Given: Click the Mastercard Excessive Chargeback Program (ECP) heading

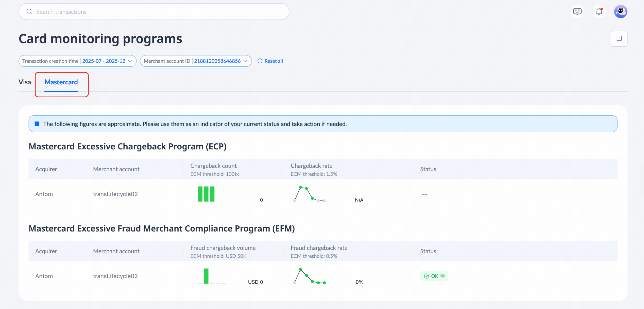Looking at the screenshot, I should [x=128, y=147].
